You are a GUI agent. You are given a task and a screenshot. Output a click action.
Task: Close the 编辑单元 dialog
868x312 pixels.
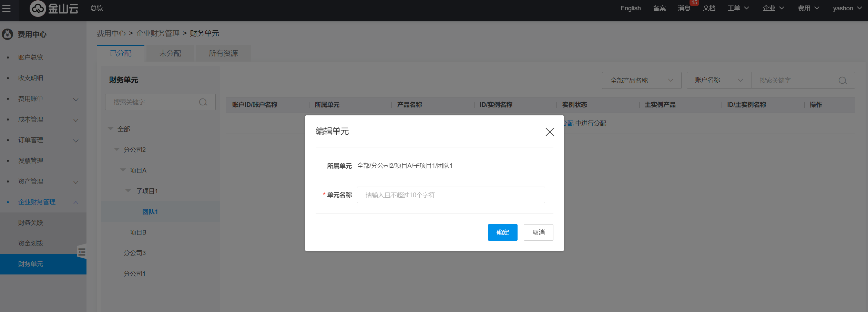click(550, 132)
